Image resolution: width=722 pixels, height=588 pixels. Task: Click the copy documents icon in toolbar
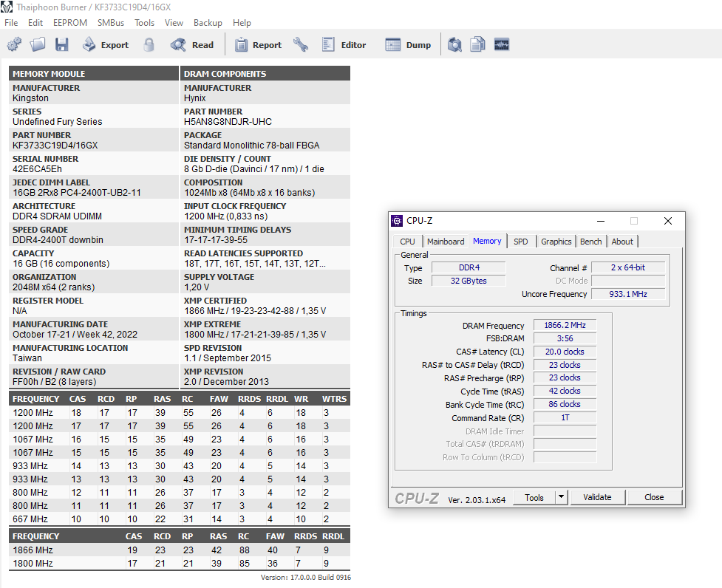point(478,44)
